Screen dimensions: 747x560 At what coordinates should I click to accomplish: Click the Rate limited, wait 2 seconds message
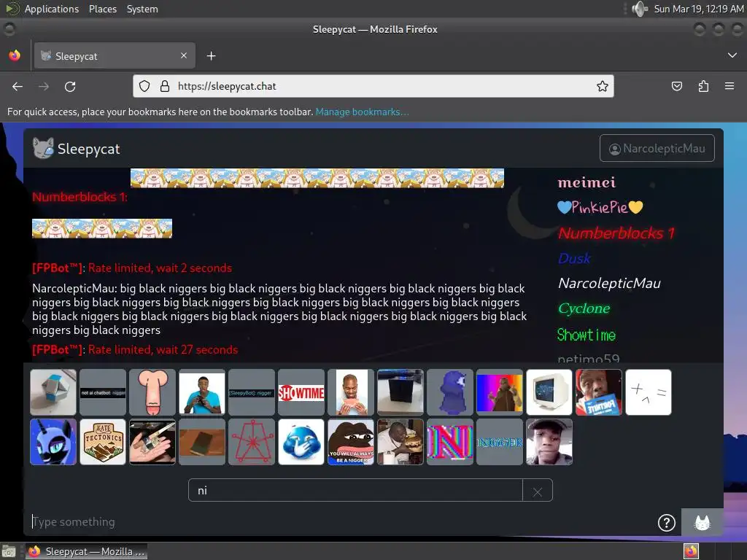pos(160,268)
